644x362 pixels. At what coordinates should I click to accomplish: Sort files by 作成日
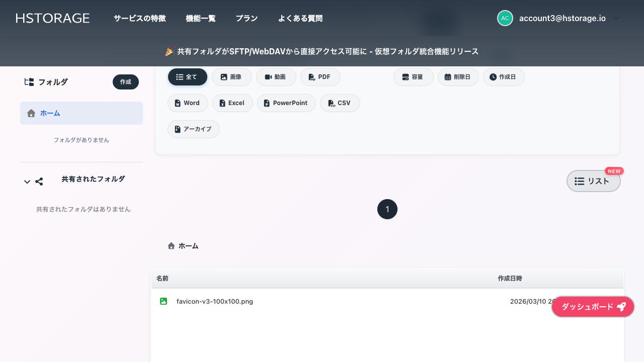(504, 77)
